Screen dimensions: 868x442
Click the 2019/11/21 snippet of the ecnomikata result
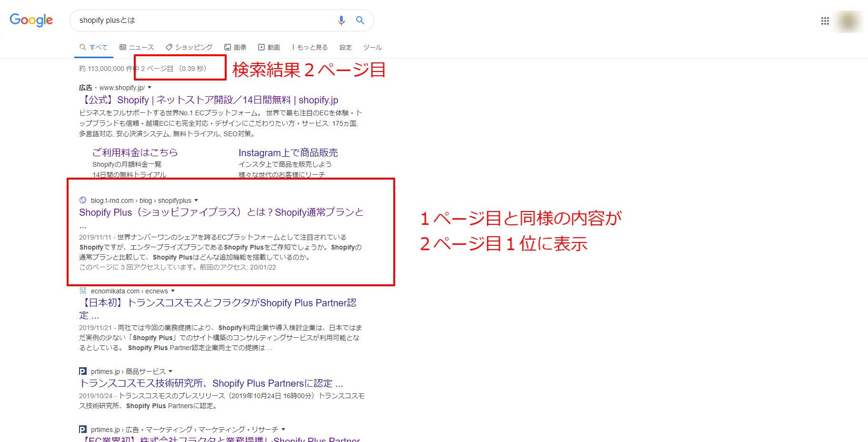220,338
